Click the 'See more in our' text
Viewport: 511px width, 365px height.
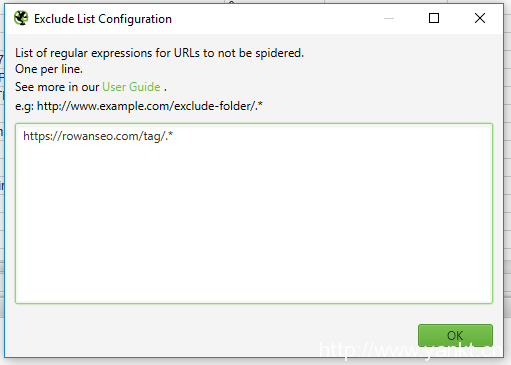click(57, 87)
